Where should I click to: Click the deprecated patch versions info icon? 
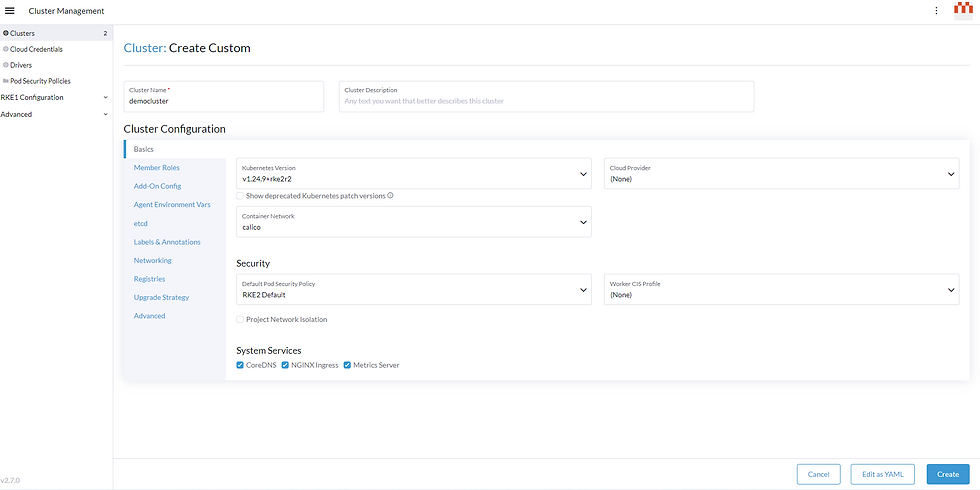pyautogui.click(x=390, y=196)
